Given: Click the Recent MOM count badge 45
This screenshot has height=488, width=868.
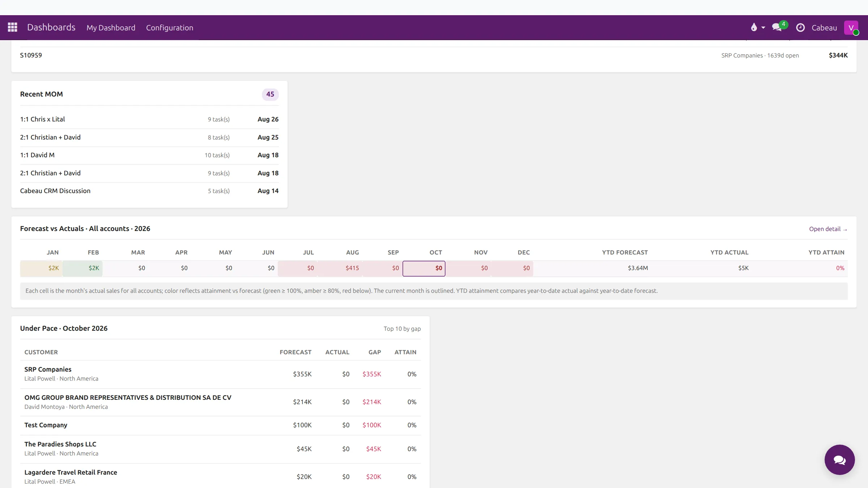Looking at the screenshot, I should pyautogui.click(x=270, y=94).
